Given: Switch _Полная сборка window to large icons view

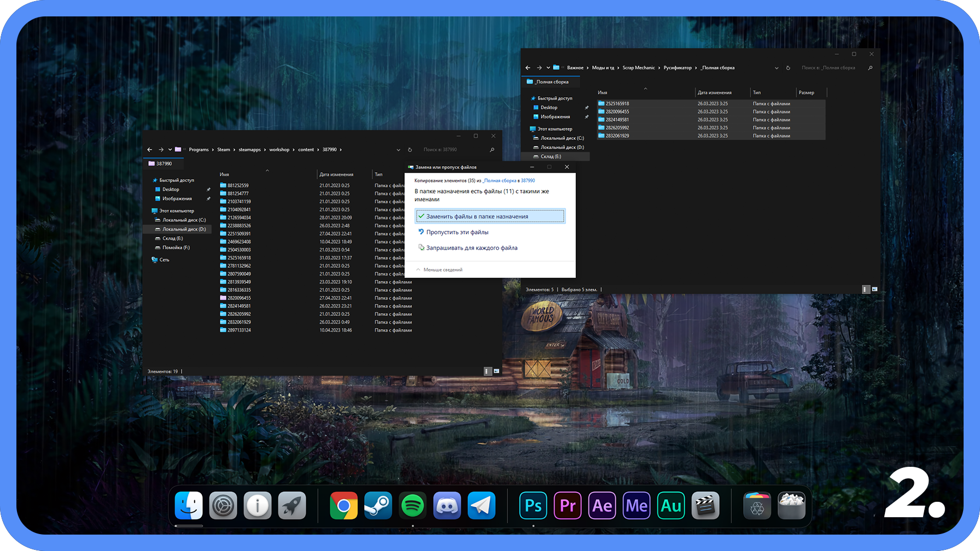Looking at the screenshot, I should pos(875,289).
